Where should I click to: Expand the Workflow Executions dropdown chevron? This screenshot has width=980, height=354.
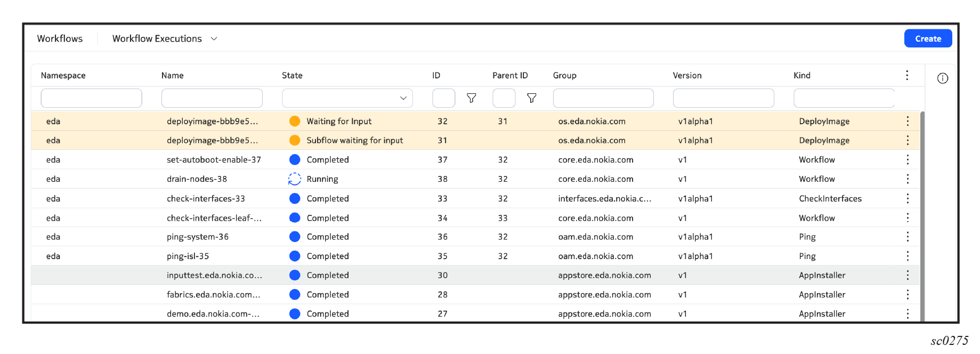point(214,39)
